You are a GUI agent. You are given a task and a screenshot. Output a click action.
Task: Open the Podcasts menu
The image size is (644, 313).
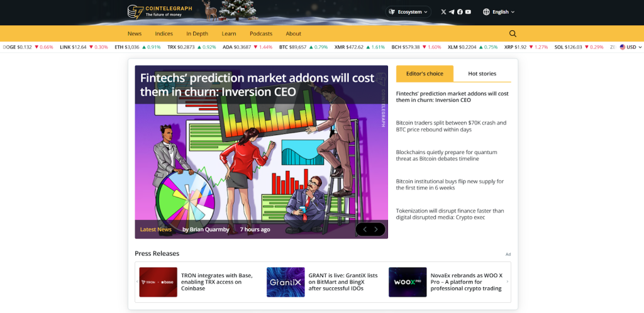pos(261,34)
